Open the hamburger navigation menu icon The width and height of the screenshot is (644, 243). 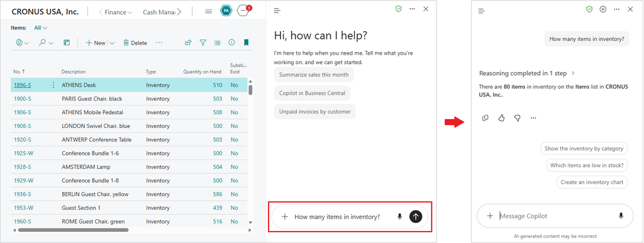click(208, 11)
